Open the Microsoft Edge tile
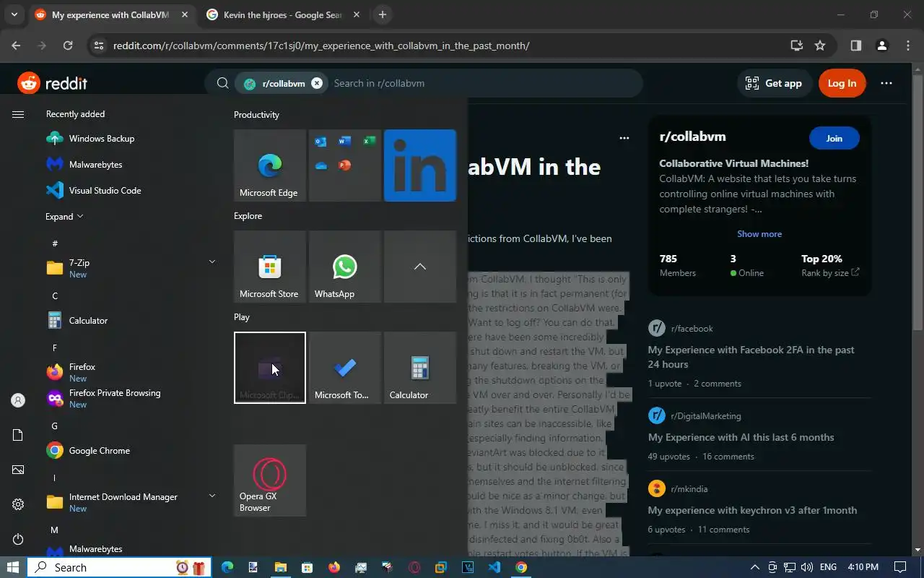The image size is (924, 578). tap(270, 165)
